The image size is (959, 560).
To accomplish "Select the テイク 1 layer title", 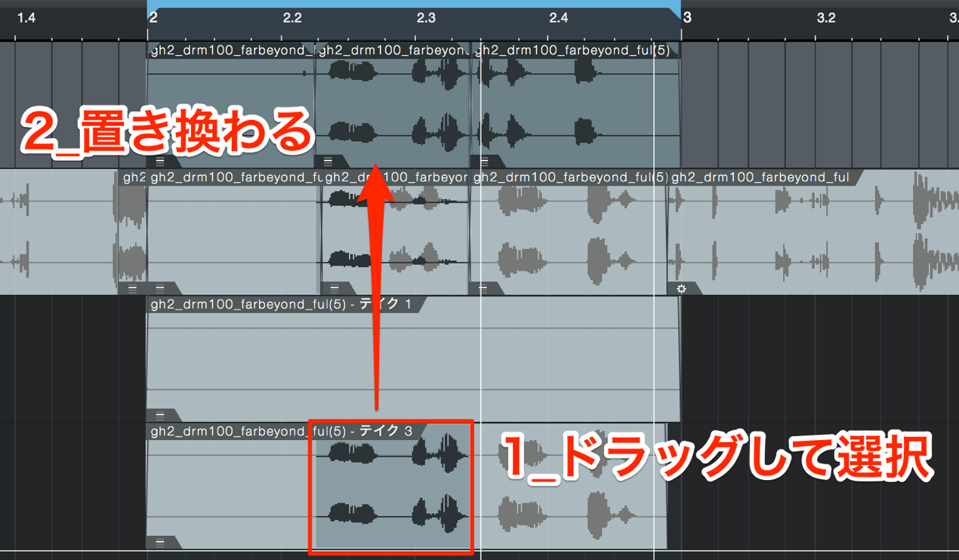I will tap(281, 304).
